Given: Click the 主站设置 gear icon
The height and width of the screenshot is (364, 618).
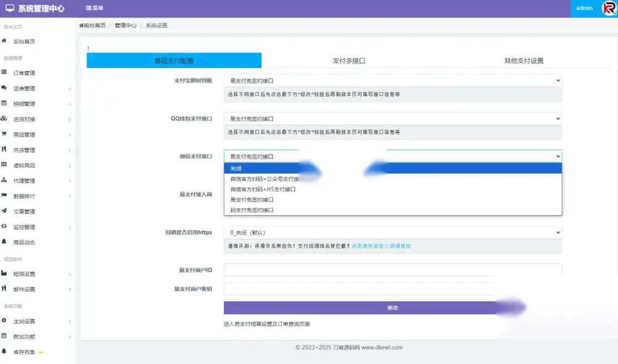Looking at the screenshot, I should 4,321.
